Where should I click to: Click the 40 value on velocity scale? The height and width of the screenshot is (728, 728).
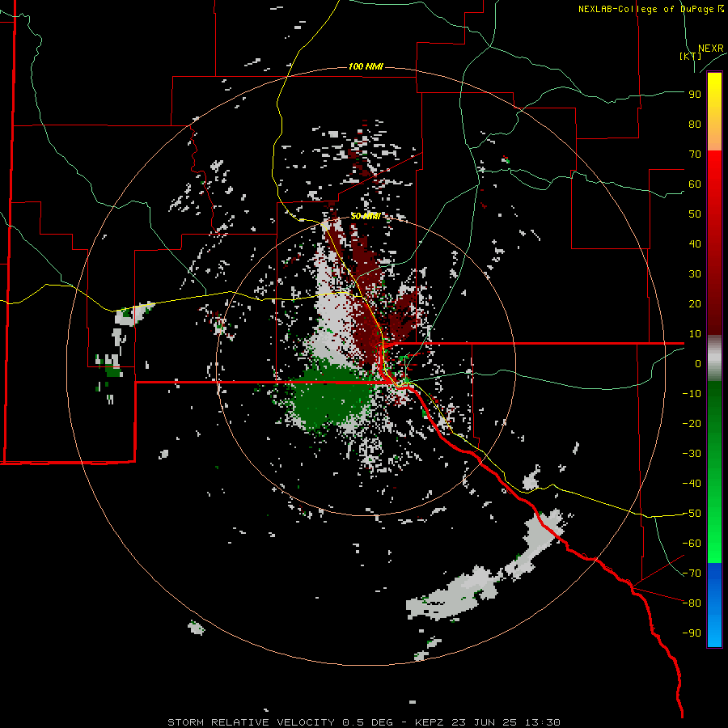click(x=695, y=243)
